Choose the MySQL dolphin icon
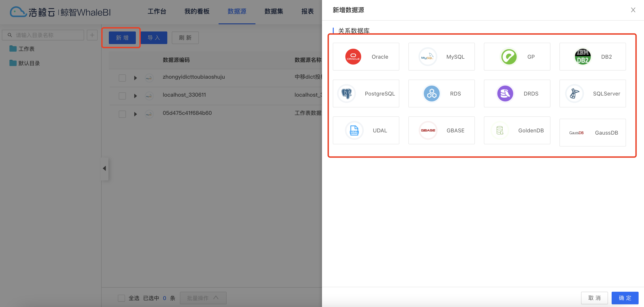 coord(428,57)
